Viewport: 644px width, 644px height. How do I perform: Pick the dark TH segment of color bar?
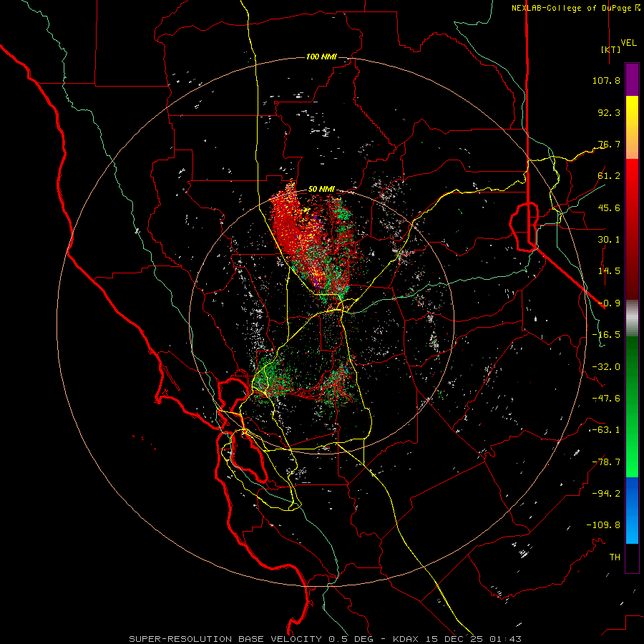632,558
